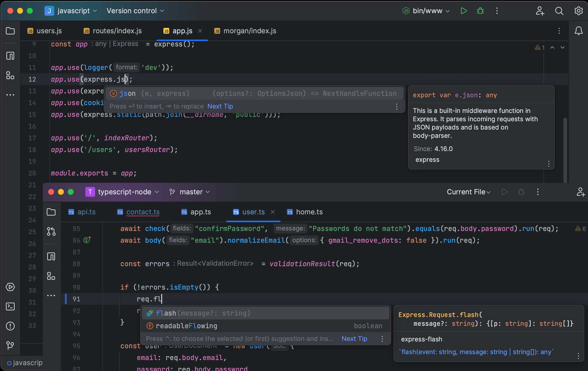Click the Next Tip link in the suggestion popup
The image size is (588, 371).
(x=220, y=106)
